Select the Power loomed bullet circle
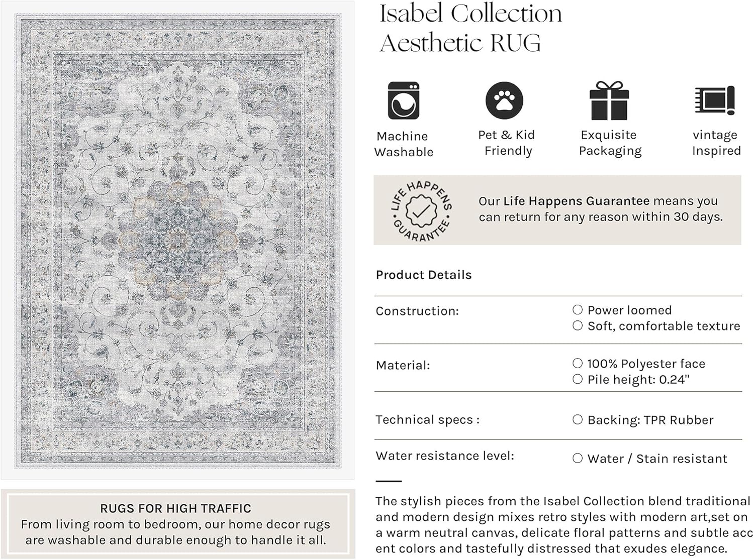This screenshot has width=754, height=560. pyautogui.click(x=578, y=310)
